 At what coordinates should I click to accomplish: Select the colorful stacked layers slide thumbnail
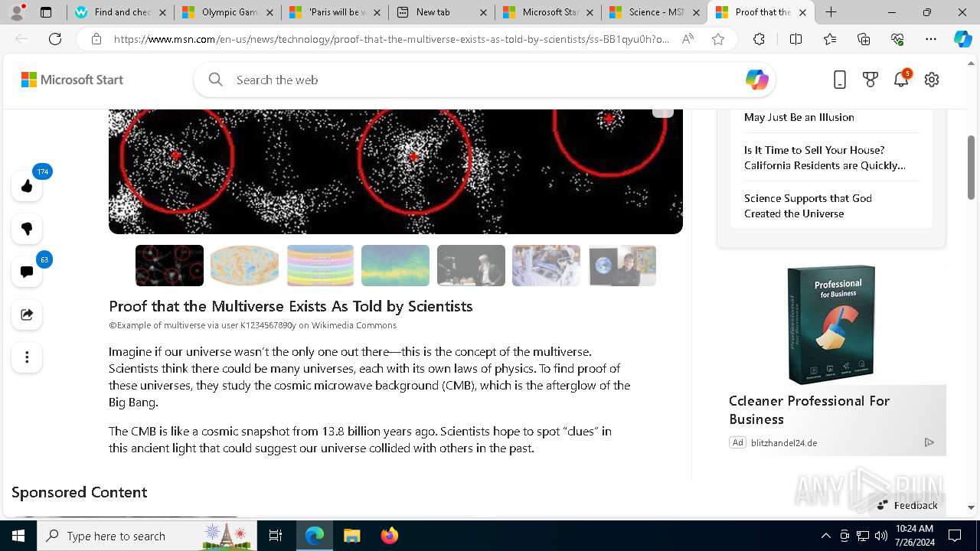[320, 266]
